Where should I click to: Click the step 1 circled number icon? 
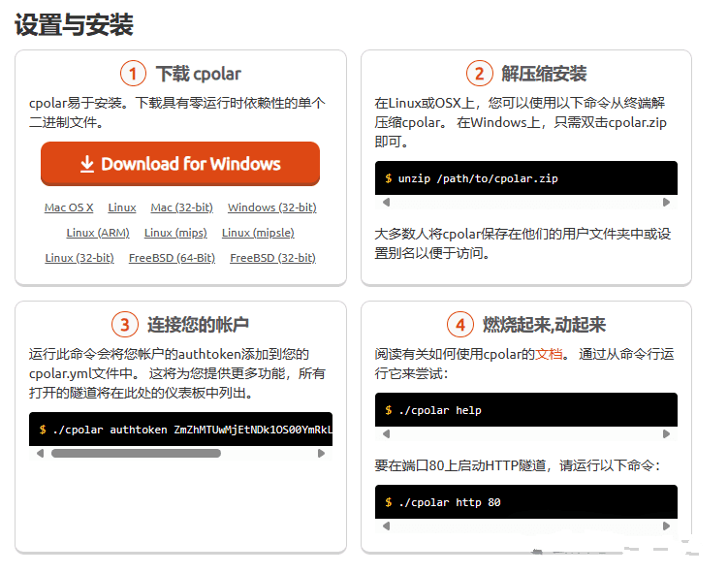(133, 74)
